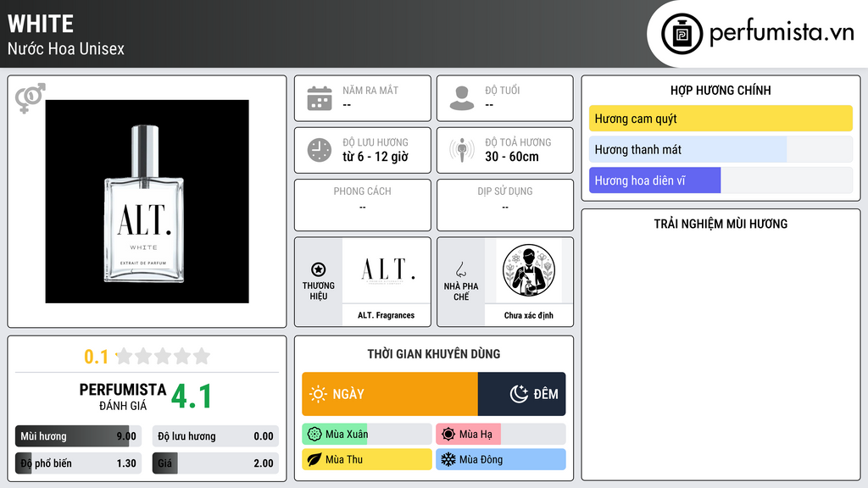
Task: Click the Hợp hương chính heading
Action: [x=721, y=90]
